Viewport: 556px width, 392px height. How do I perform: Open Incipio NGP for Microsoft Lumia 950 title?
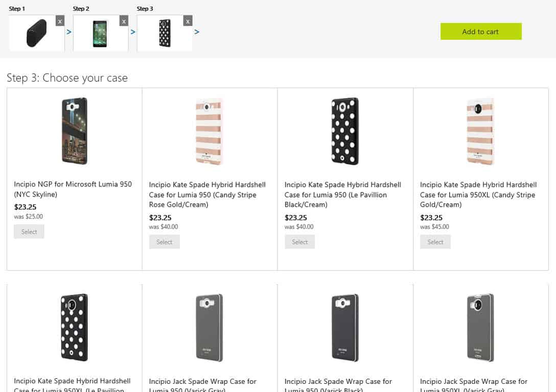pyautogui.click(x=73, y=189)
